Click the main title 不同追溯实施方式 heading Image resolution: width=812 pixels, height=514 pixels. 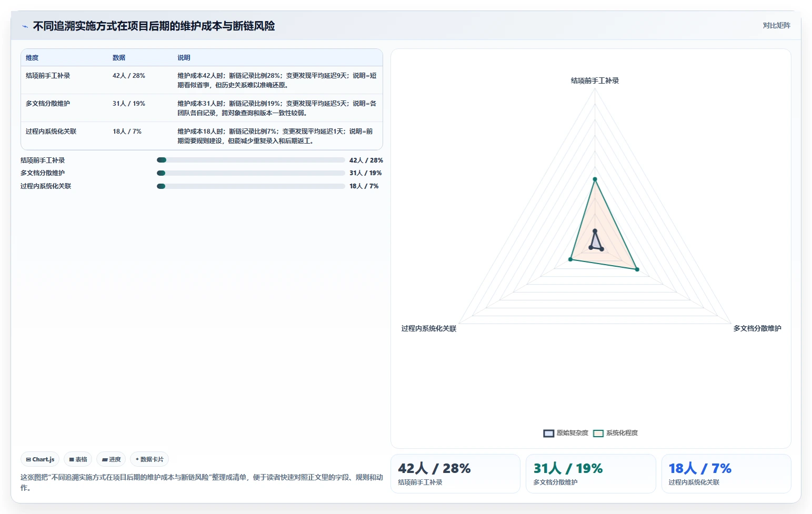[x=154, y=26]
